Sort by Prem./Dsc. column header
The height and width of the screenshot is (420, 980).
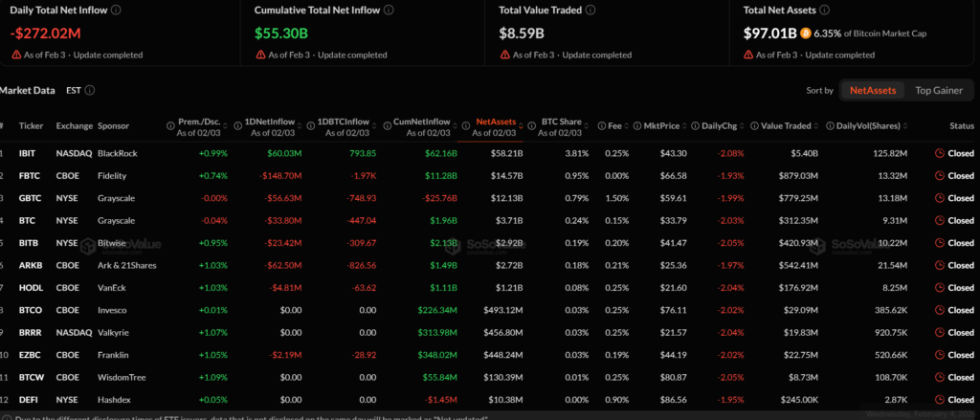(x=199, y=123)
